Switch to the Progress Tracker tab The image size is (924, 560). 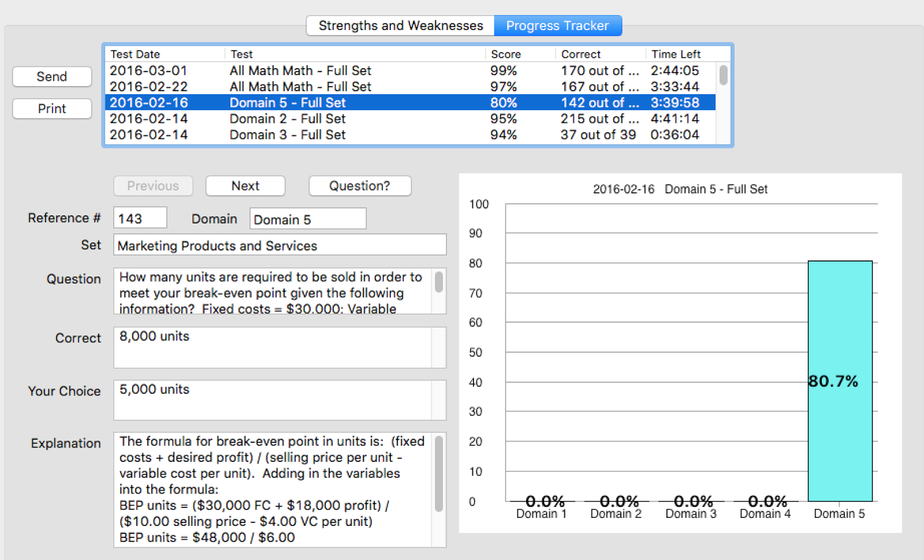click(x=557, y=25)
